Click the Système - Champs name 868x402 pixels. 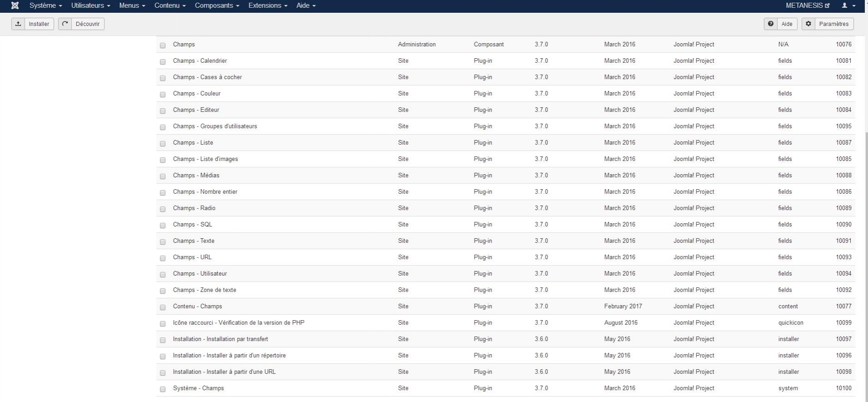click(x=198, y=388)
